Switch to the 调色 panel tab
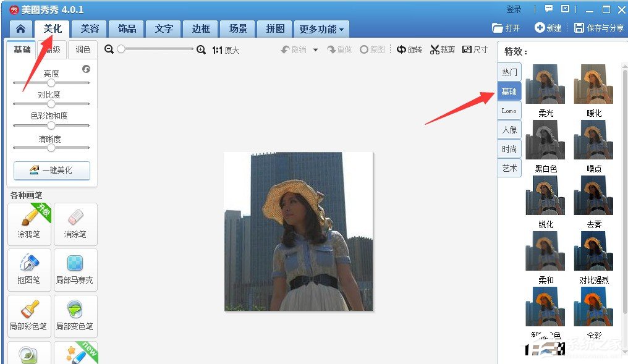The width and height of the screenshot is (628, 364). (83, 49)
